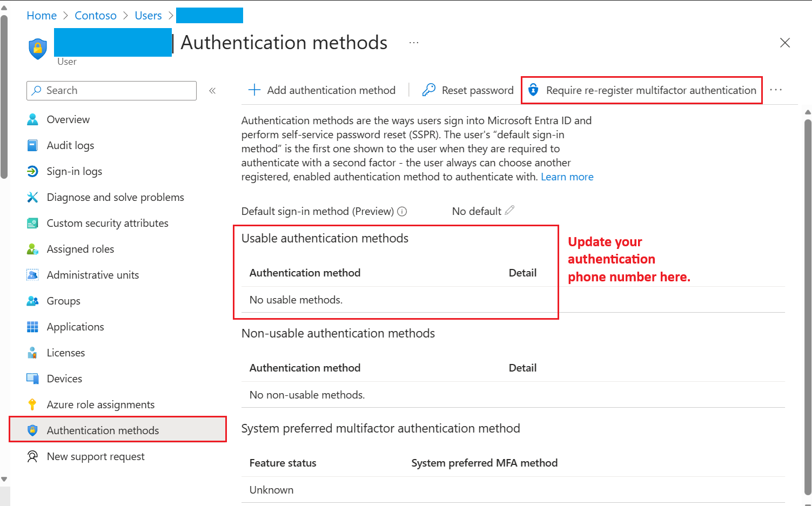Click the Groups people icon
Screen dimensions: 812x506
(32, 301)
